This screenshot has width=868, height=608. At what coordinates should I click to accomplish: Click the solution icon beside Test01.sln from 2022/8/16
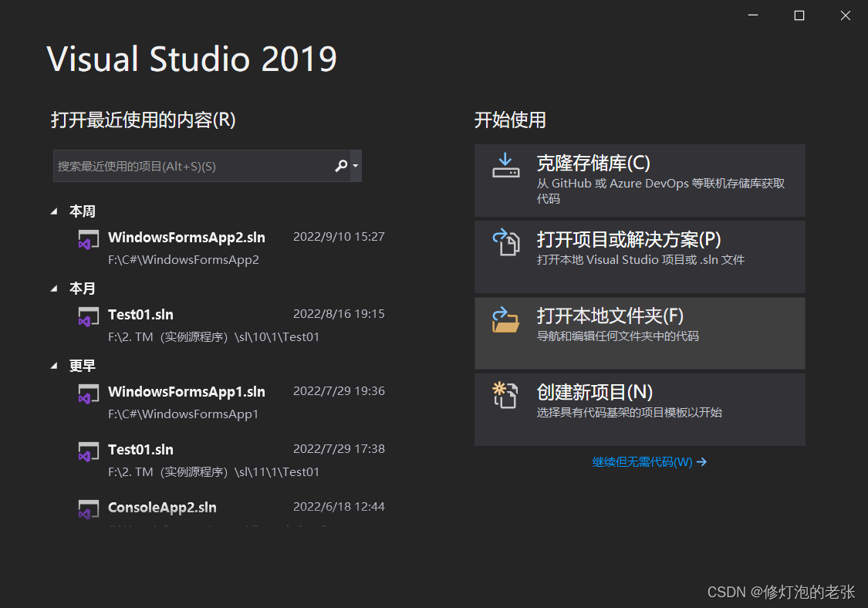pyautogui.click(x=89, y=317)
